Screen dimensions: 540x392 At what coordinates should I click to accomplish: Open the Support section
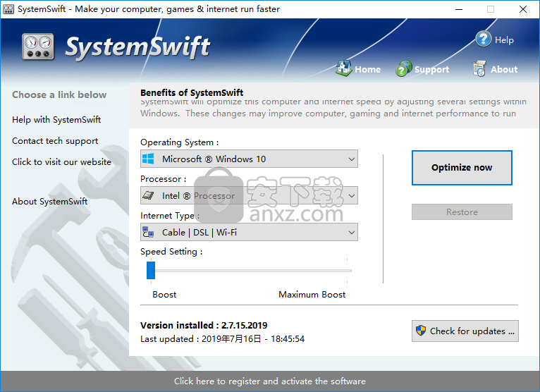pos(431,70)
